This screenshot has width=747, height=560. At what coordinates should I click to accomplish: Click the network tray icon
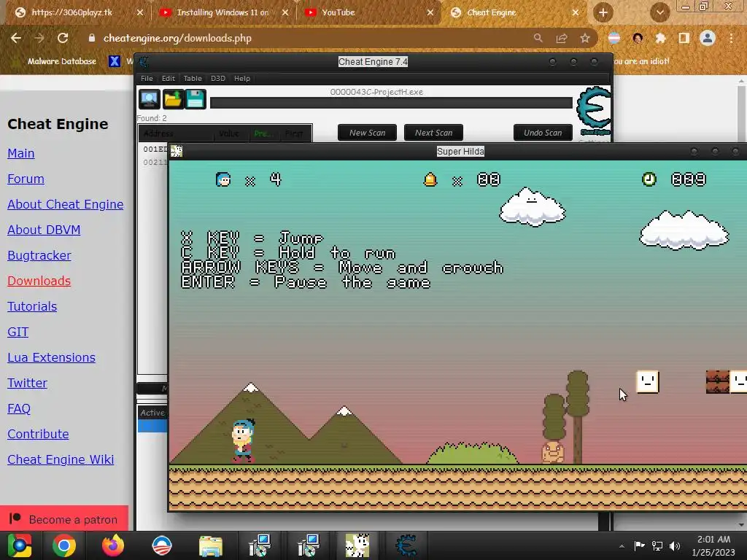point(657,545)
